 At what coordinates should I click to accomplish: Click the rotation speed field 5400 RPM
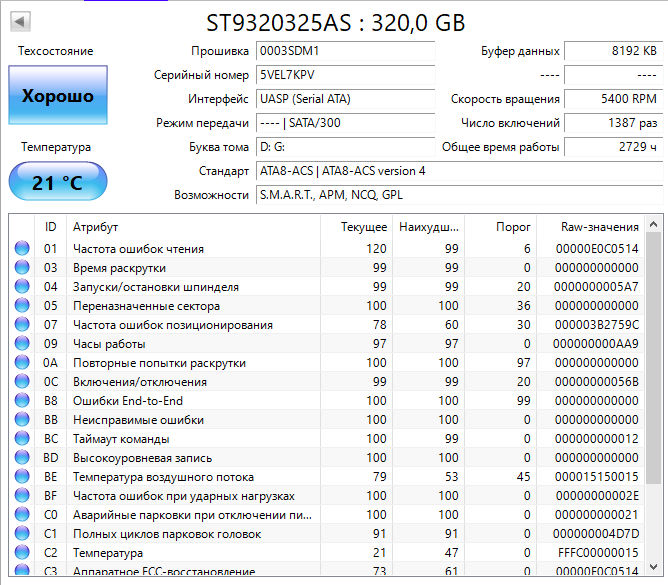612,99
